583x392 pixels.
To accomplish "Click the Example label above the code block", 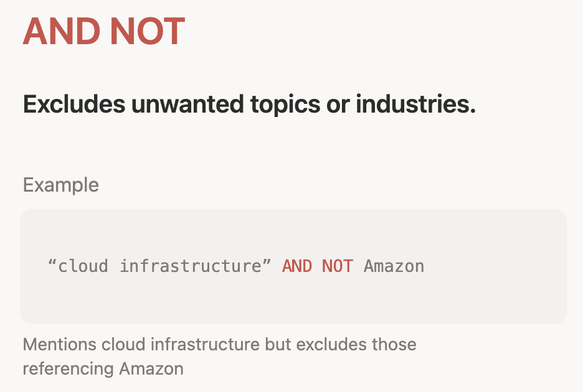I will [61, 185].
